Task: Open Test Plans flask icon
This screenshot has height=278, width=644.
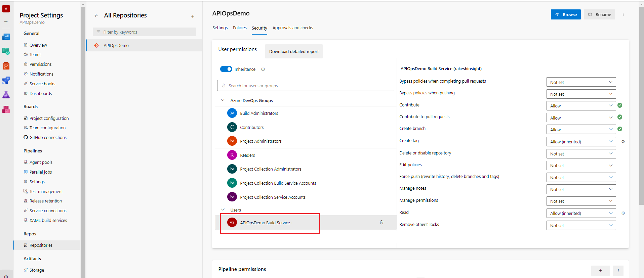Action: coord(6,95)
